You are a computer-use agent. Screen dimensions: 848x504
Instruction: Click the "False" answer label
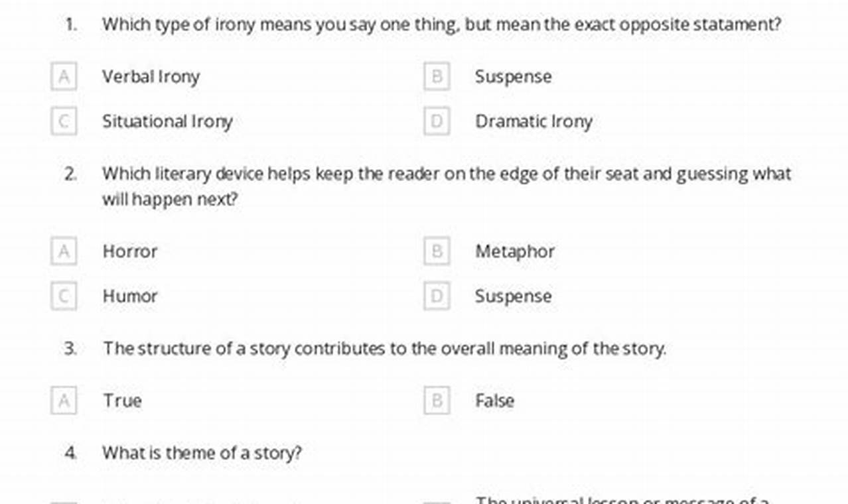pos(494,401)
